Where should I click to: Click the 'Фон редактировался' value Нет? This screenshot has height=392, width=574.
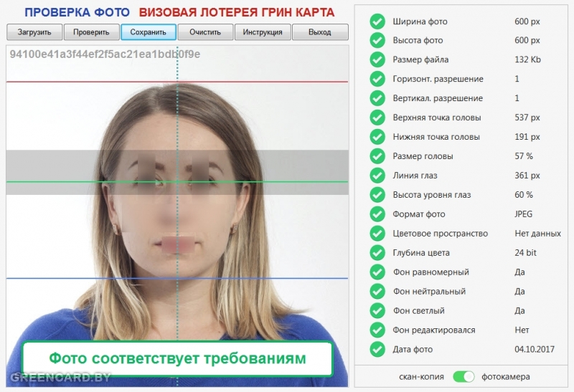tap(522, 330)
